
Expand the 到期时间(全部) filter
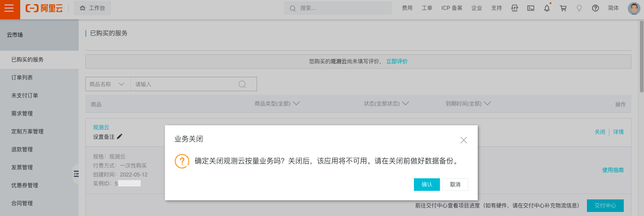pos(468,103)
